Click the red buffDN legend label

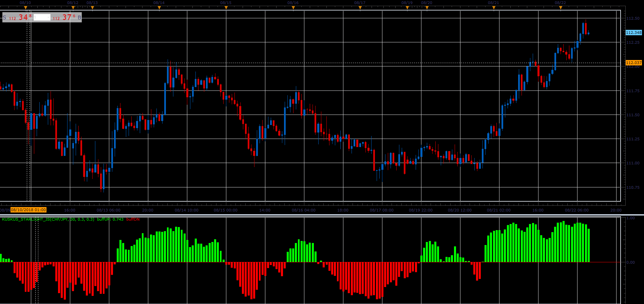point(133,219)
